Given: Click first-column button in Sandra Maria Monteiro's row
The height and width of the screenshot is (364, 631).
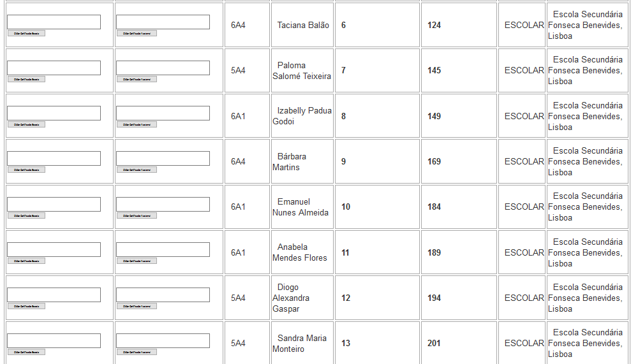Looking at the screenshot, I should coord(26,352).
